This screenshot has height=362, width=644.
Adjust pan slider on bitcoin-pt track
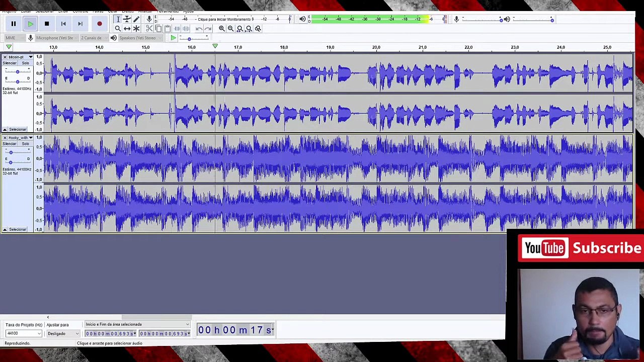[x=17, y=81]
